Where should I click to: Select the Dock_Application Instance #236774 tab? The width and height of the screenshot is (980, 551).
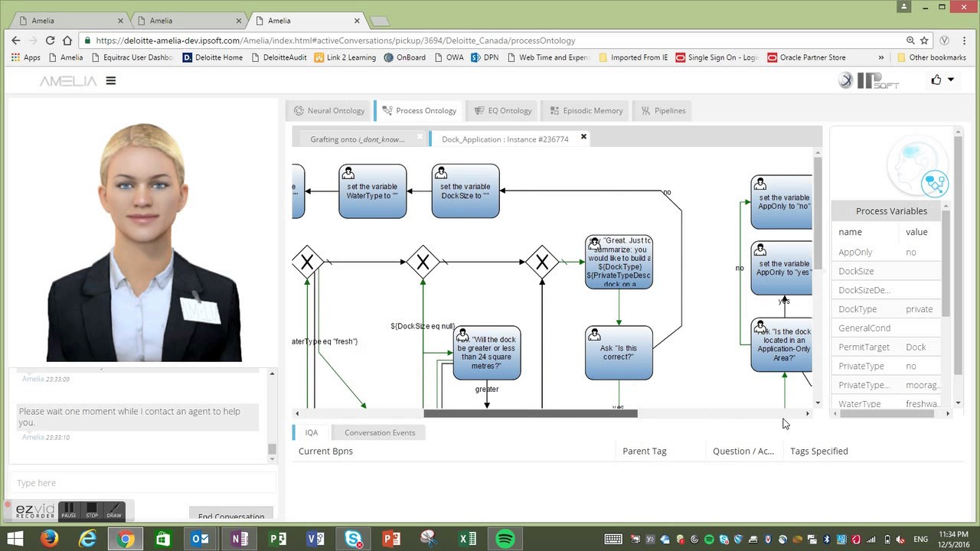[505, 139]
